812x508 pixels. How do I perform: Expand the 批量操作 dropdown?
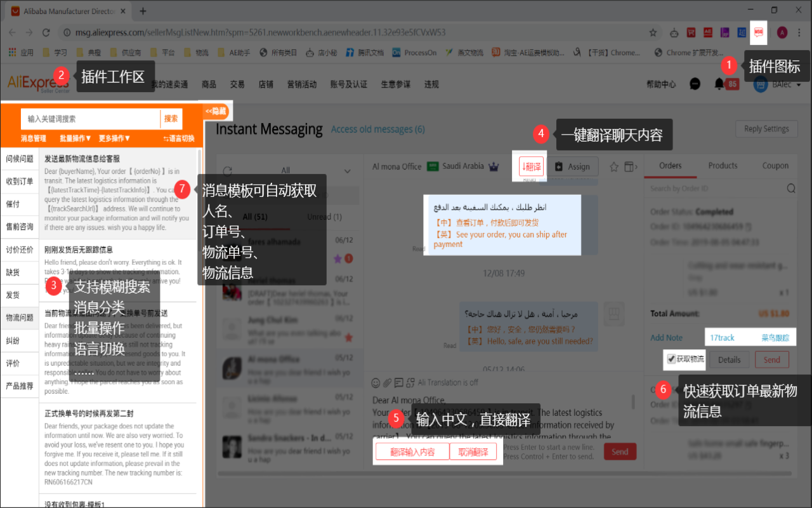[x=75, y=138]
